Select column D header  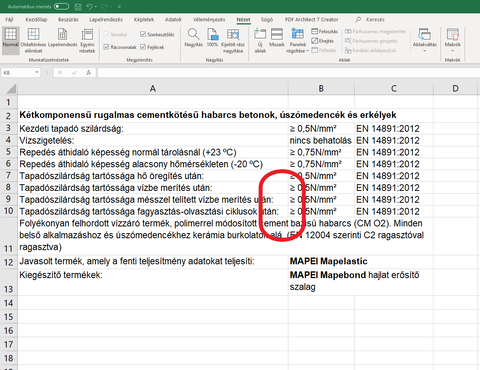click(x=455, y=88)
